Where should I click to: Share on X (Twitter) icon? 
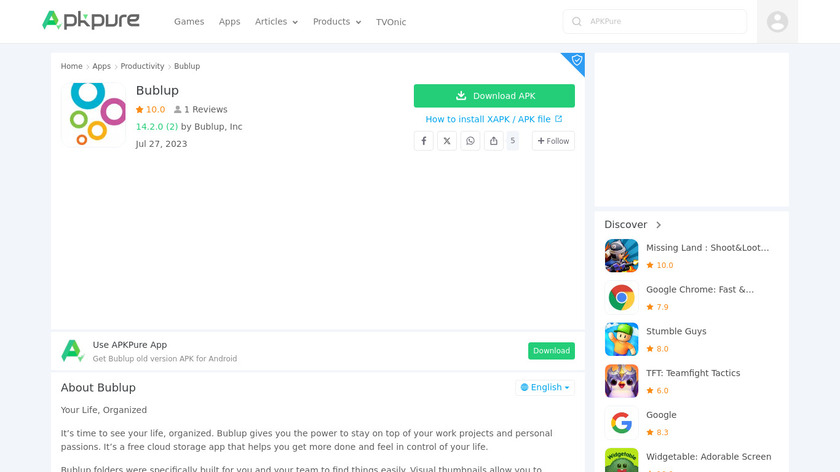(x=447, y=141)
